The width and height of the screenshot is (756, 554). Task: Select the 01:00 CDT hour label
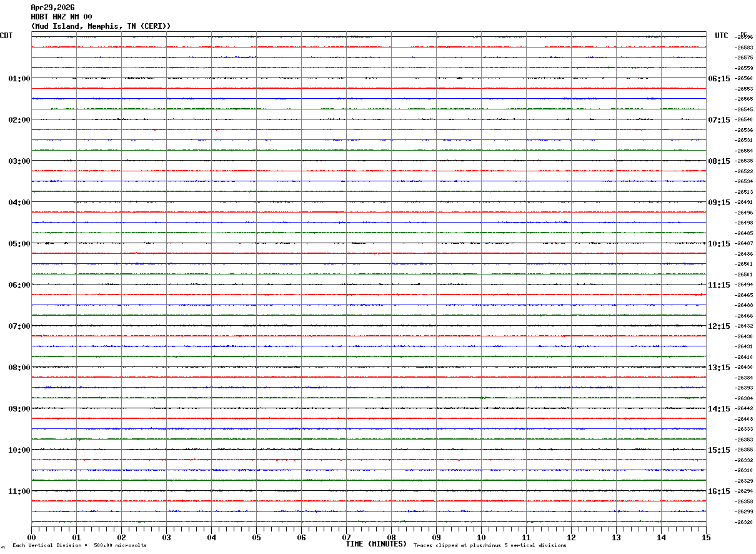(19, 79)
